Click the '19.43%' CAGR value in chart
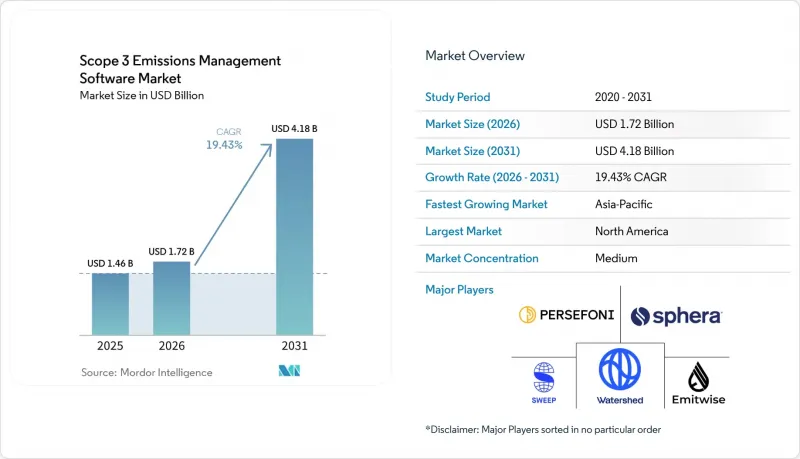The image size is (800, 459). (224, 145)
